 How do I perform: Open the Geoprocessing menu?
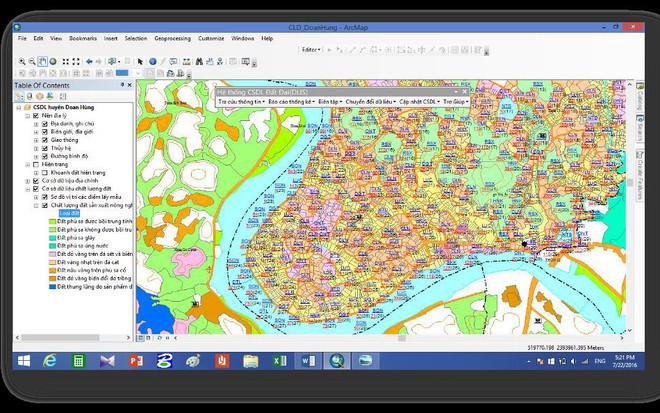[x=173, y=38]
